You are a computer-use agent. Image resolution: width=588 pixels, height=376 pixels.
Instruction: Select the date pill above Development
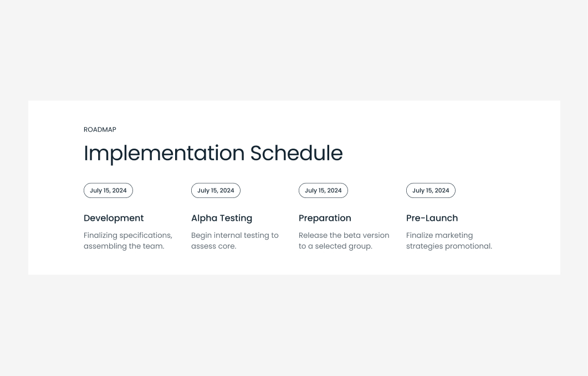[108, 190]
